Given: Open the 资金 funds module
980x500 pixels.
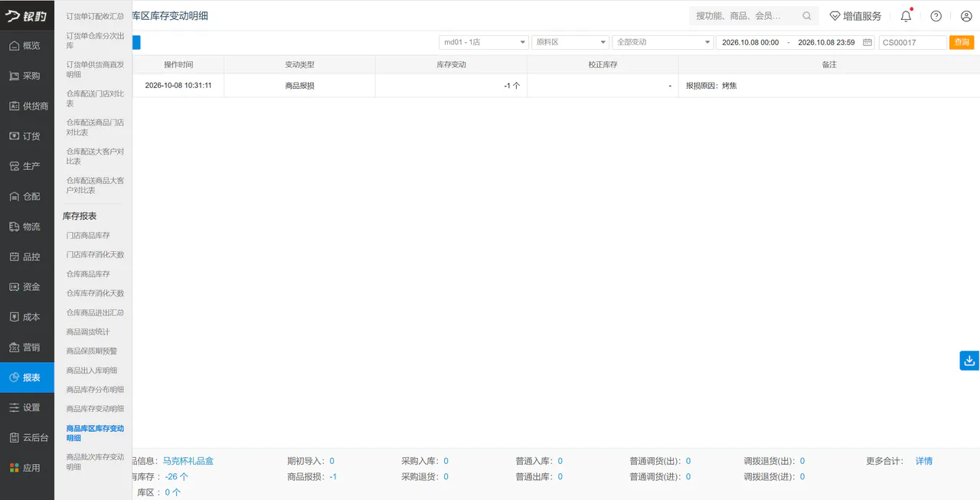Looking at the screenshot, I should (x=27, y=286).
